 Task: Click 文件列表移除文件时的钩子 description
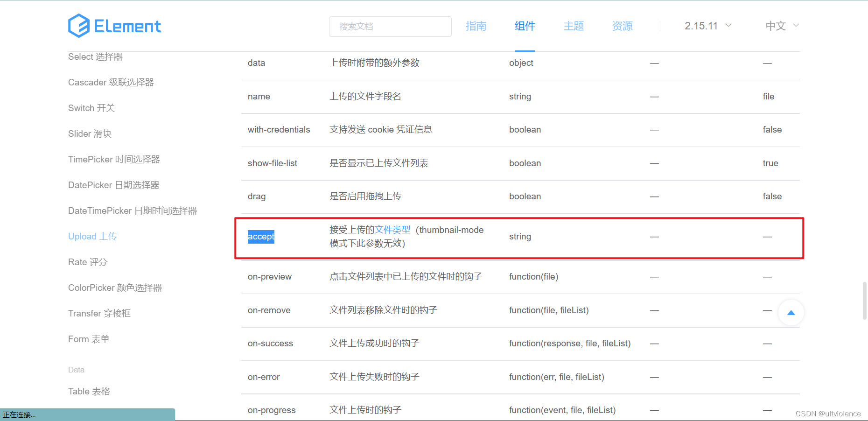(384, 310)
